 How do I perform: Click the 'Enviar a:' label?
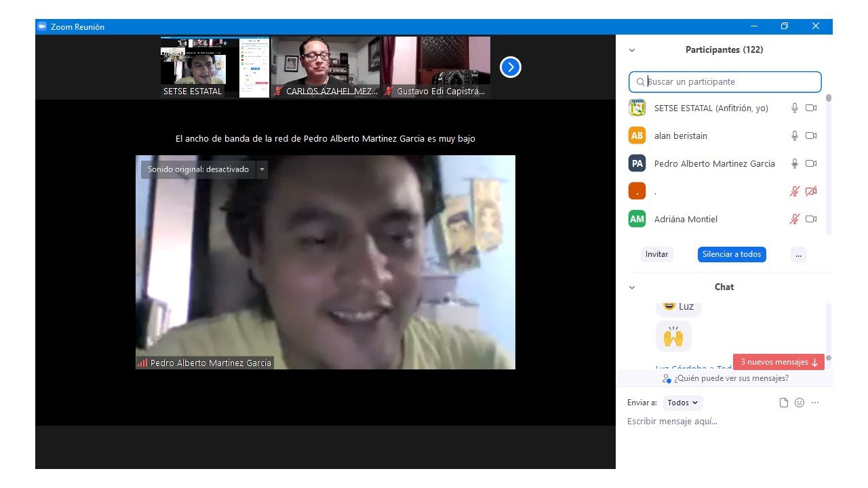click(x=642, y=403)
